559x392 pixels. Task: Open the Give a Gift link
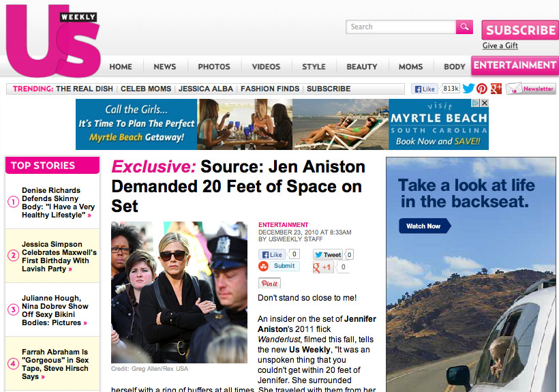coord(500,46)
